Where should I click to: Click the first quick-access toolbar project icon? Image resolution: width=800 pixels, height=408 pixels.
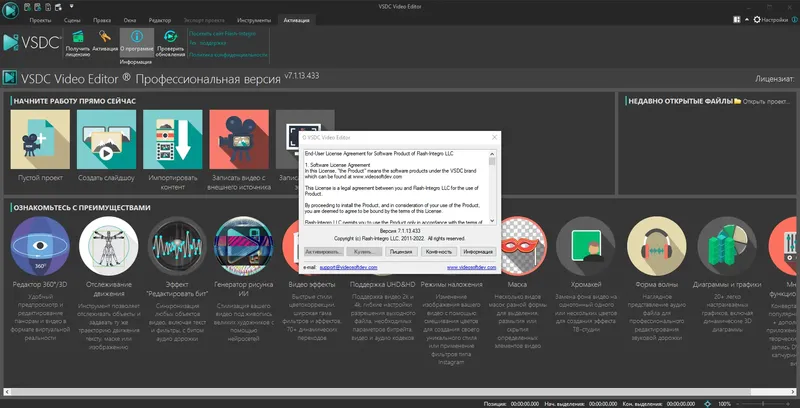(x=28, y=7)
